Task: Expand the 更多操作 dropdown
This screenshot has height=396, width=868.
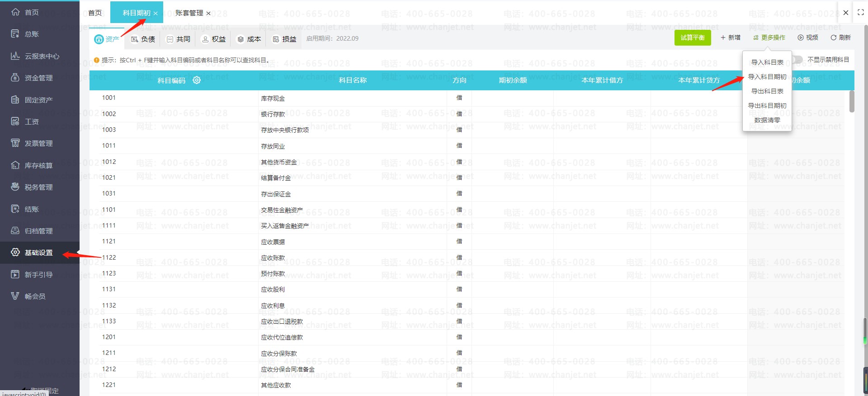Action: click(769, 38)
